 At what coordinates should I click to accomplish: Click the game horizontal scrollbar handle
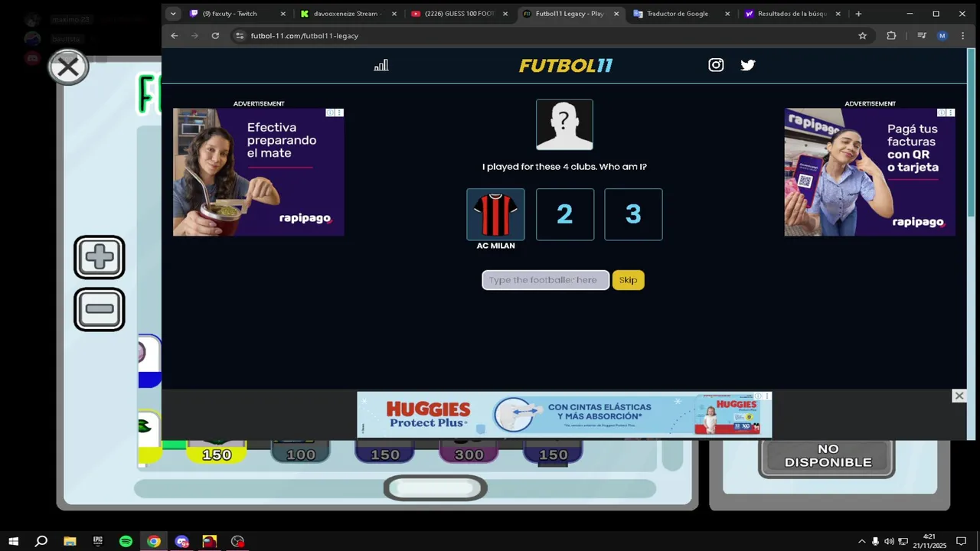click(x=435, y=488)
